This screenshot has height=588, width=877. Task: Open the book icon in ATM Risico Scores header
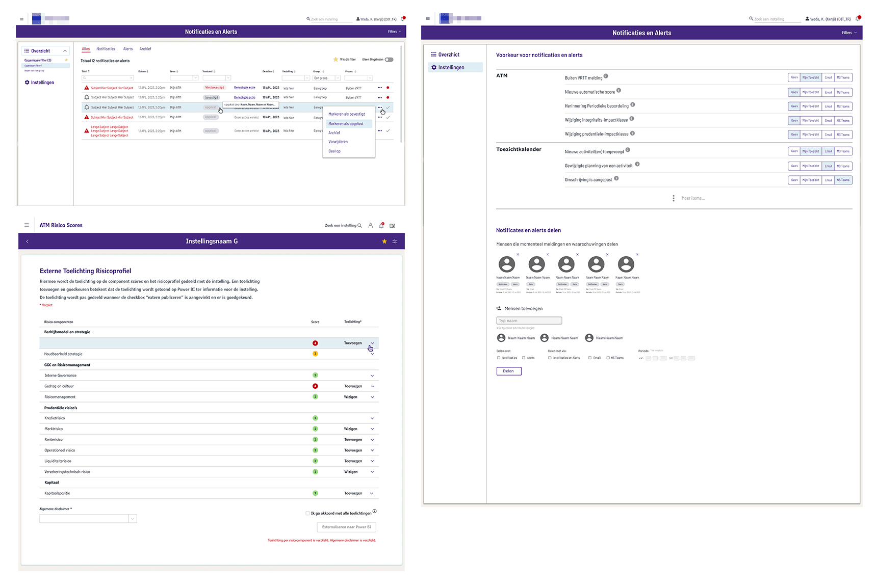[x=392, y=225]
